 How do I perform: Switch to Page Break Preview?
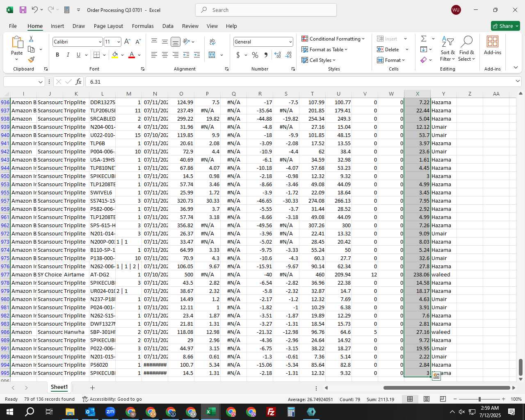[443, 399]
